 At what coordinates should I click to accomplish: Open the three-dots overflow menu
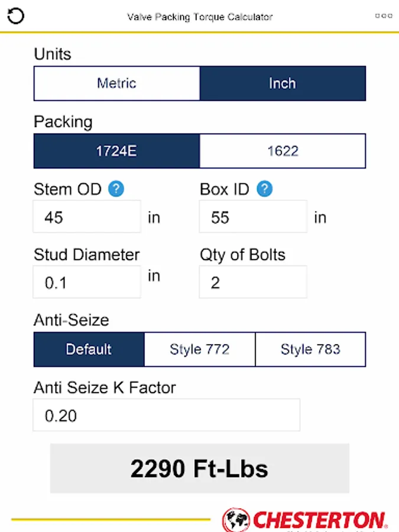click(x=384, y=16)
